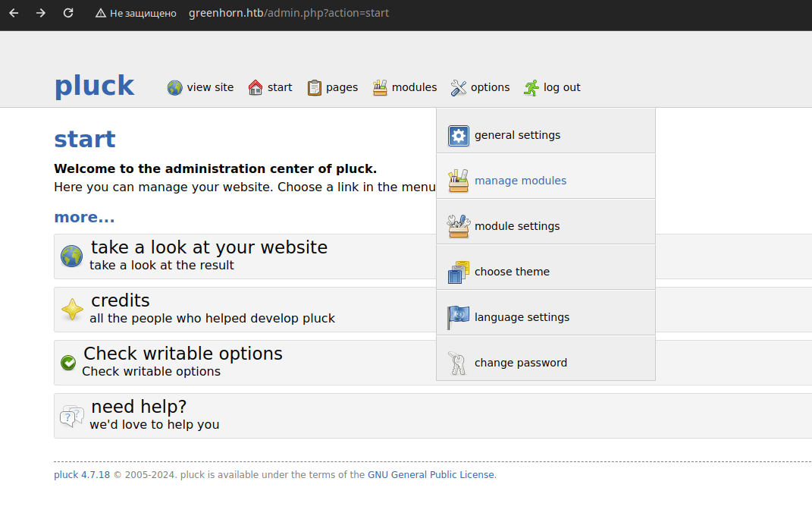Open the pages menu item

coord(342,87)
